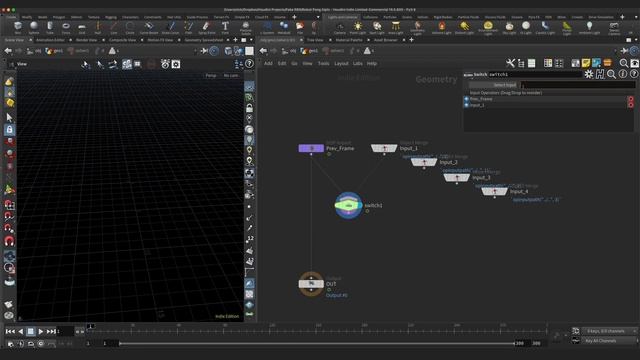Image resolution: width=640 pixels, height=360 pixels.
Task: Click the network editor search magnifier
Action: [624, 63]
